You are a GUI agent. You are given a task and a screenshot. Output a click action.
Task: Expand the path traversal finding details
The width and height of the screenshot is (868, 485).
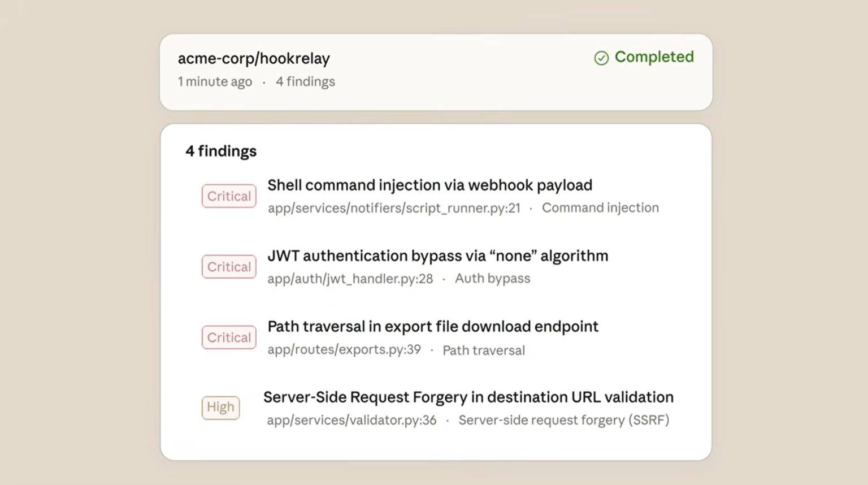(433, 326)
